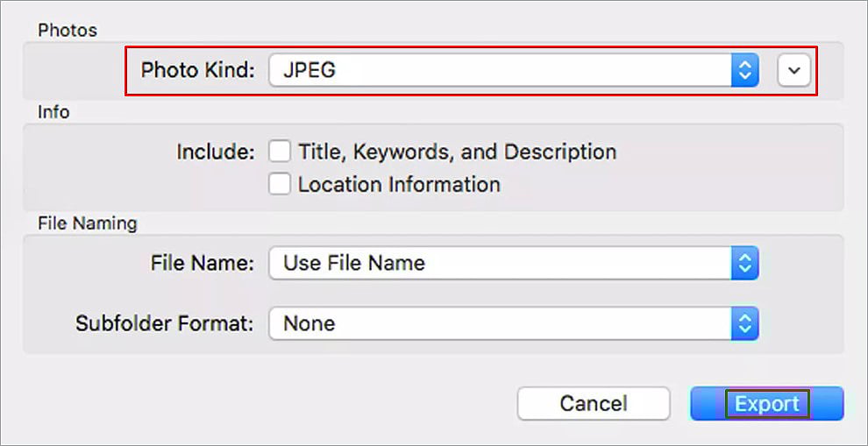Click the Info section heading

pyautogui.click(x=53, y=112)
